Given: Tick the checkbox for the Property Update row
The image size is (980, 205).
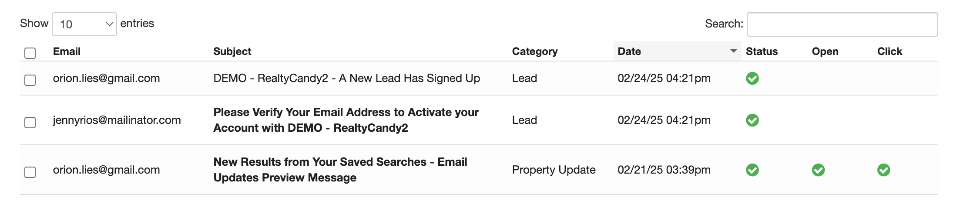Looking at the screenshot, I should [x=30, y=172].
